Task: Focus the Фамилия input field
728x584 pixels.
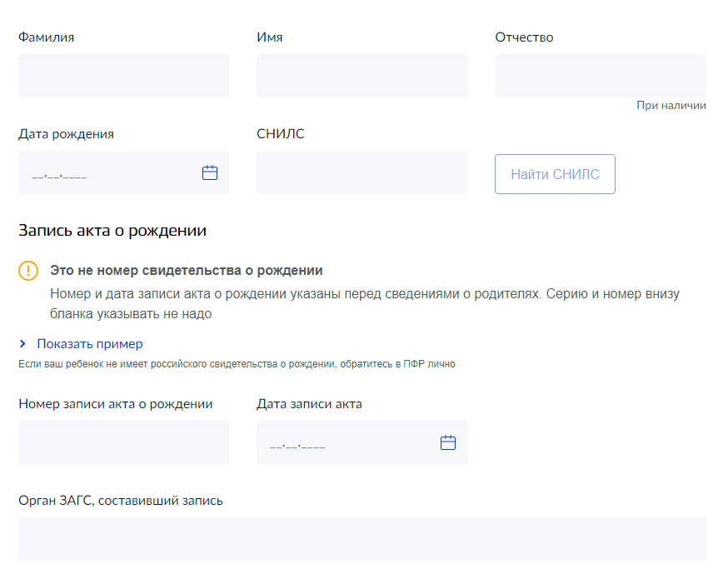Action: click(x=124, y=76)
